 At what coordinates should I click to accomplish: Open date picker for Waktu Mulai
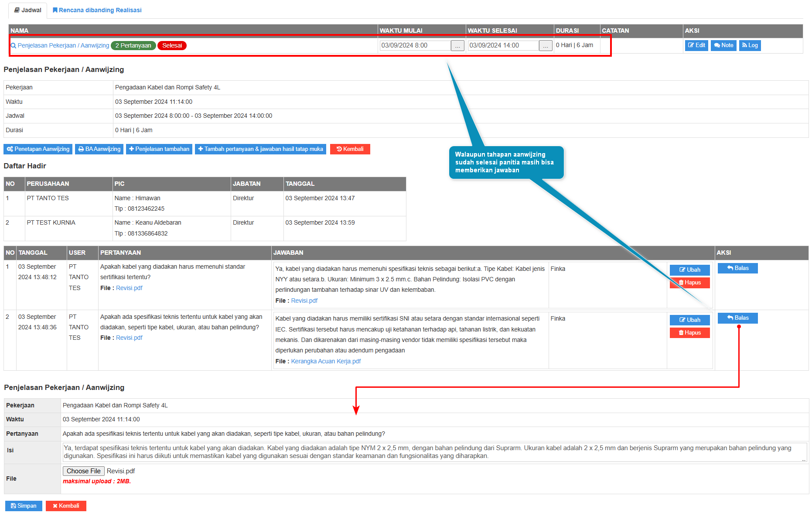tap(457, 45)
